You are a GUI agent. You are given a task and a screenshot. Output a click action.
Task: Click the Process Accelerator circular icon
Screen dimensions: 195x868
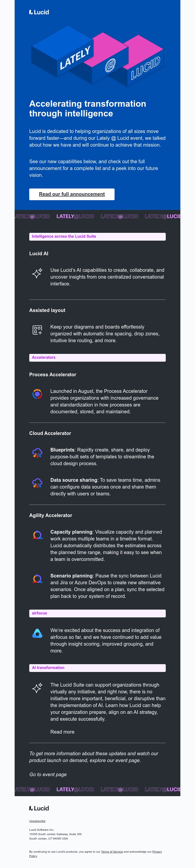click(37, 394)
